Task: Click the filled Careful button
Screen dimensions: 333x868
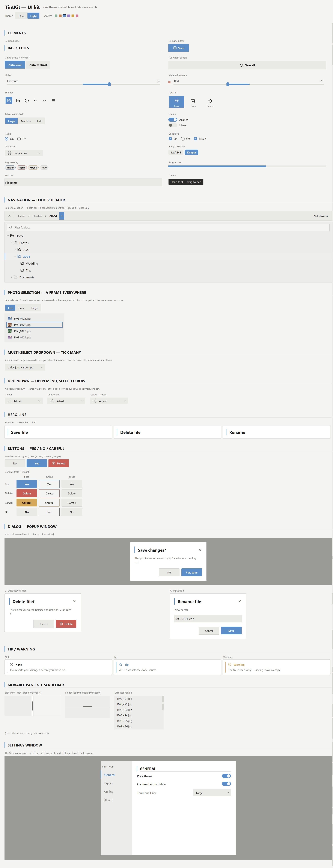Action: [27, 502]
